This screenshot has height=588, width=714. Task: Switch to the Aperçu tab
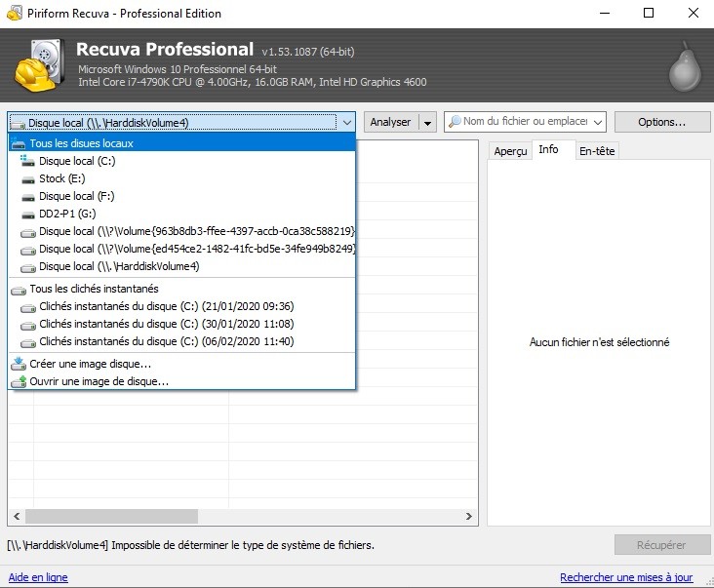coord(510,151)
